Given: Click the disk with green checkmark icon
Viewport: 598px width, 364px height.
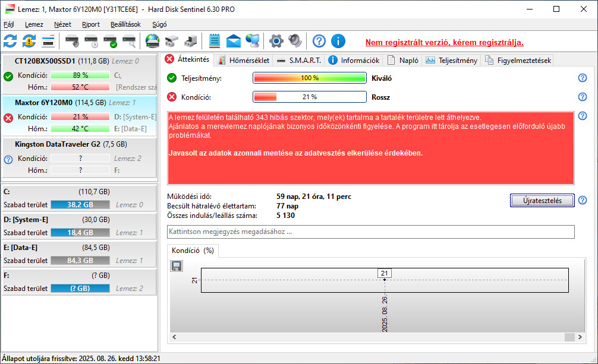Looking at the screenshot, I should tap(111, 41).
